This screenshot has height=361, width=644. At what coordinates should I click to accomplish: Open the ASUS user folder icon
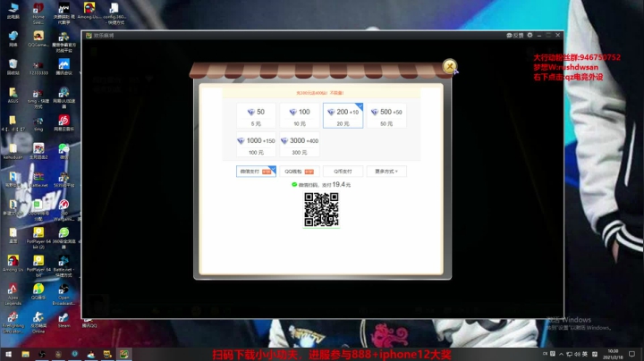point(13,95)
